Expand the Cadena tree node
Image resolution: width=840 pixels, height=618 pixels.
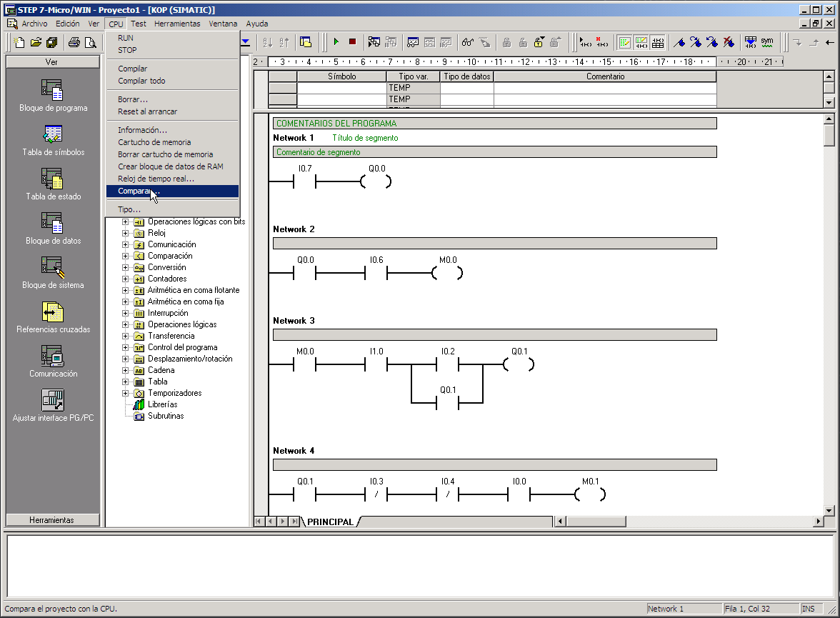point(126,370)
